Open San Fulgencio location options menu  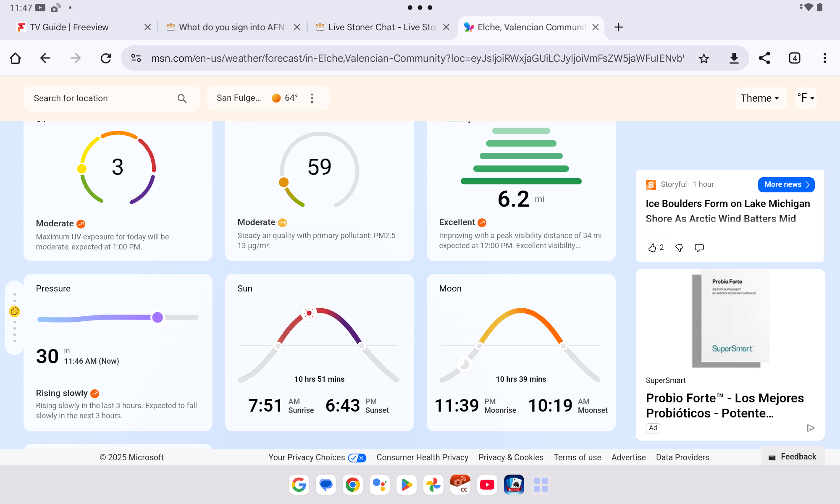(x=312, y=98)
